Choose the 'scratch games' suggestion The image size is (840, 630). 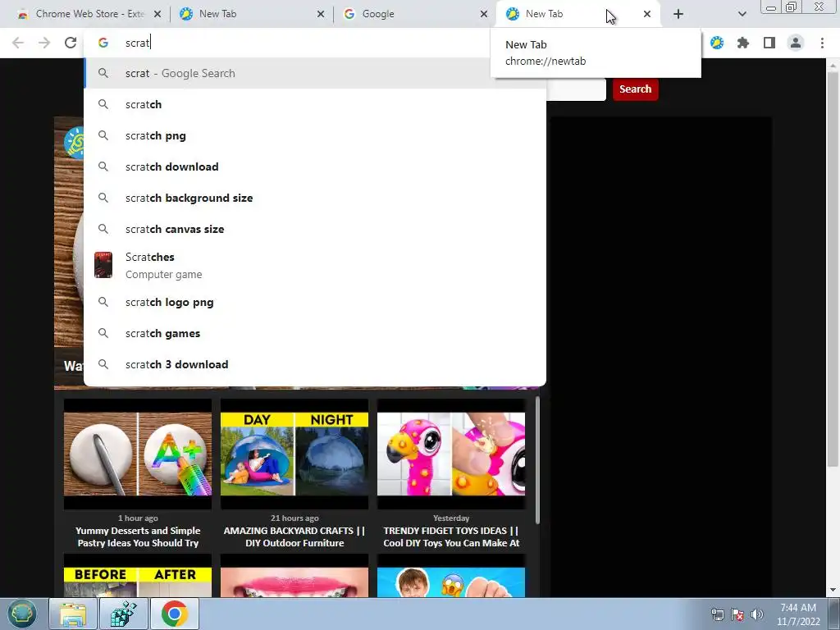point(315,333)
